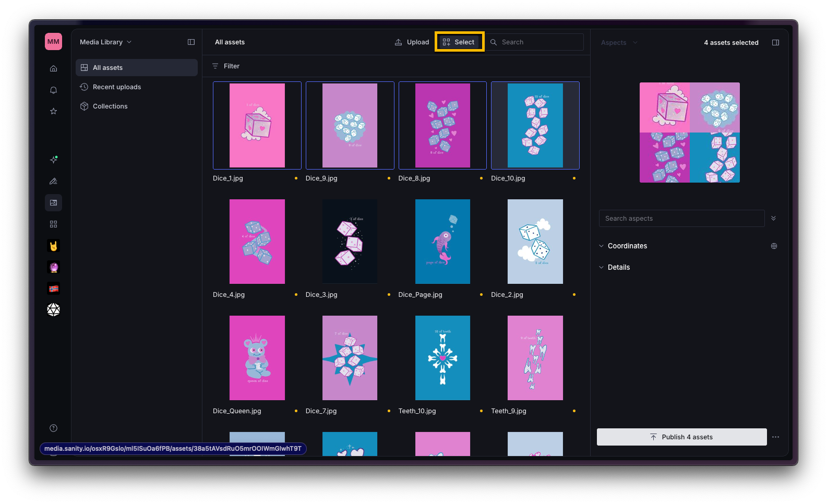
Task: Open the pencil compose icon in sidebar
Action: [53, 181]
